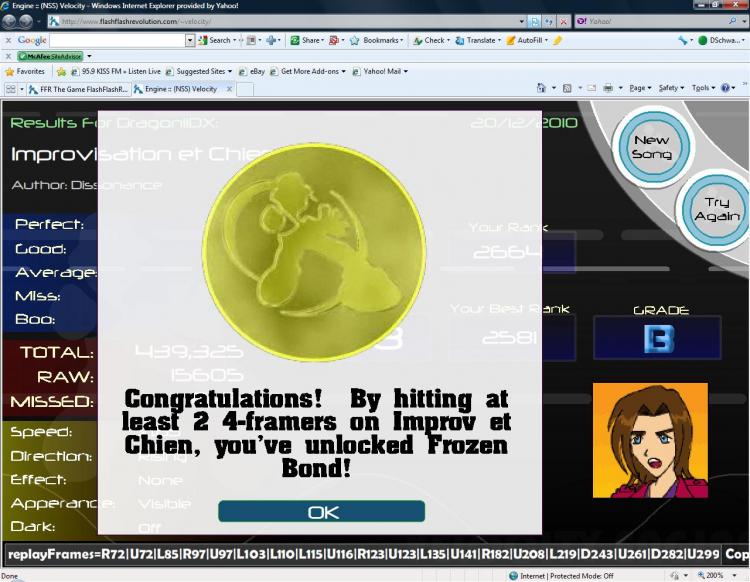The width and height of the screenshot is (750, 582).
Task: Open the Safety menu
Action: coord(671,88)
